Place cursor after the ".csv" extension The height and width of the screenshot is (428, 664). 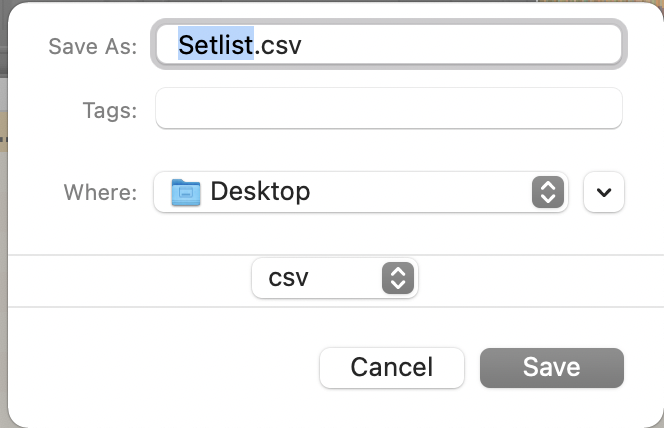pos(303,45)
